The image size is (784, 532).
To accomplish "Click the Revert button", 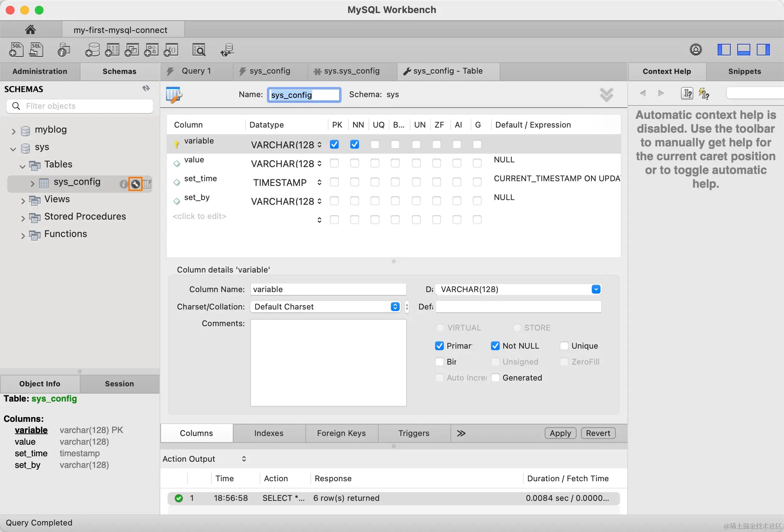I will coord(598,433).
